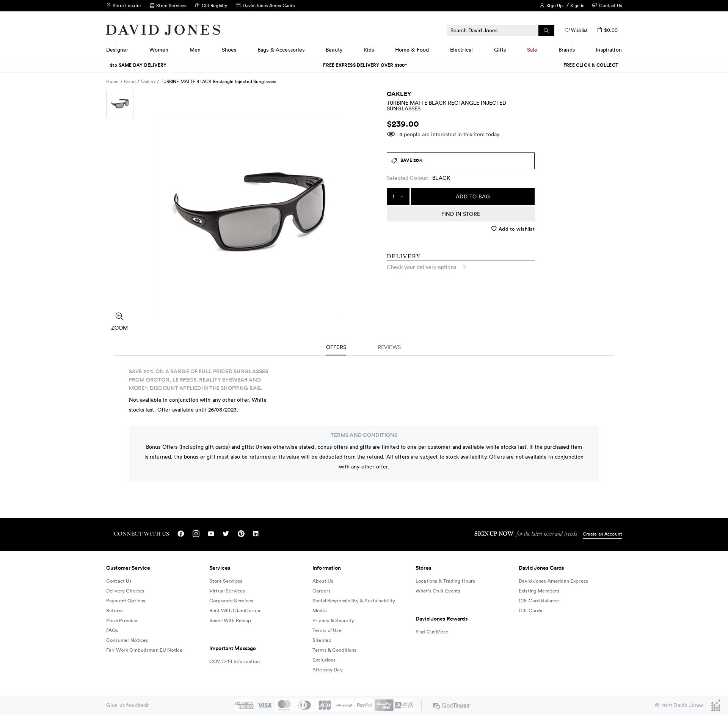Open the Locations & Trading Hours link
Image resolution: width=728 pixels, height=715 pixels.
[x=445, y=581]
